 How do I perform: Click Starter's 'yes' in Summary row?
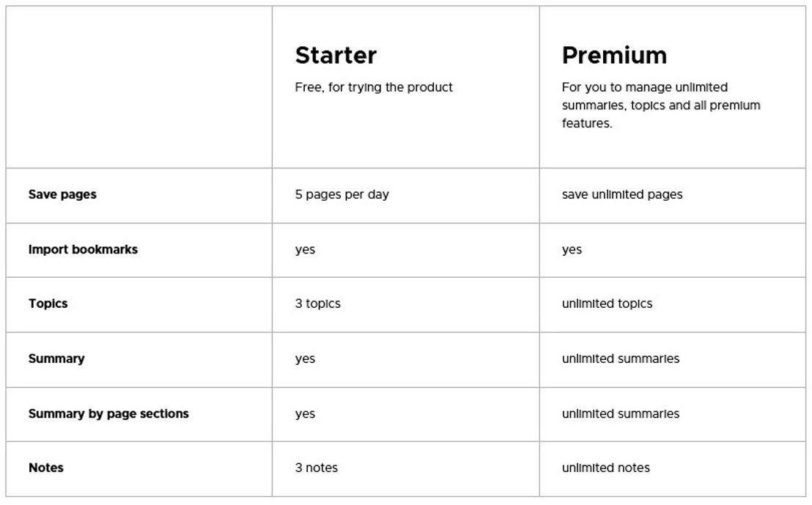click(x=305, y=359)
